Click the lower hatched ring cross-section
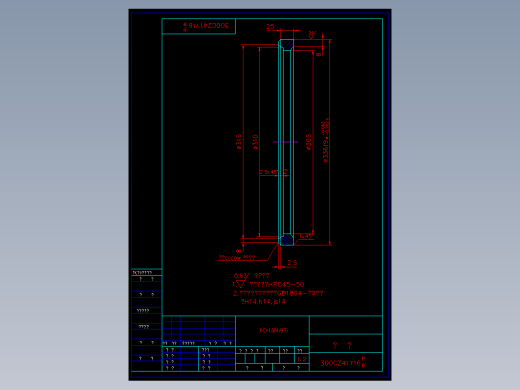 click(286, 240)
